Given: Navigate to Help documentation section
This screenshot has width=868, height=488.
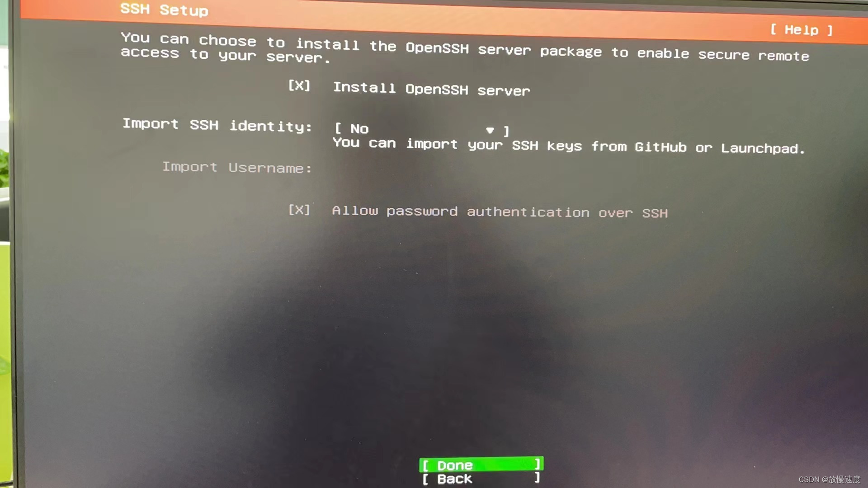Looking at the screenshot, I should (x=804, y=29).
